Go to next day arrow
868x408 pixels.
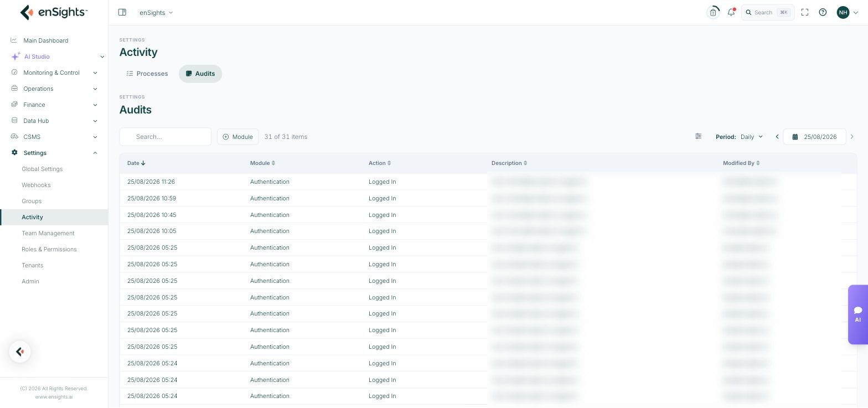pyautogui.click(x=852, y=137)
